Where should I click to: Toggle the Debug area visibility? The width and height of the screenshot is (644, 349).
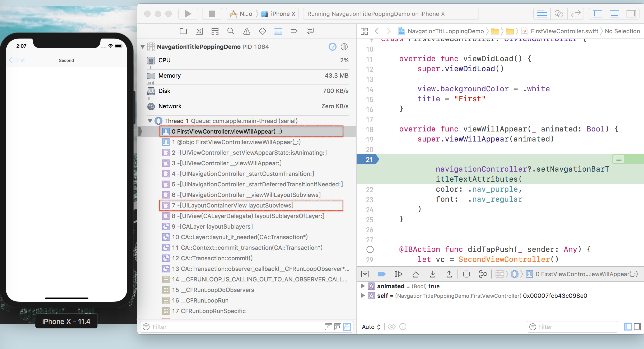(x=614, y=14)
